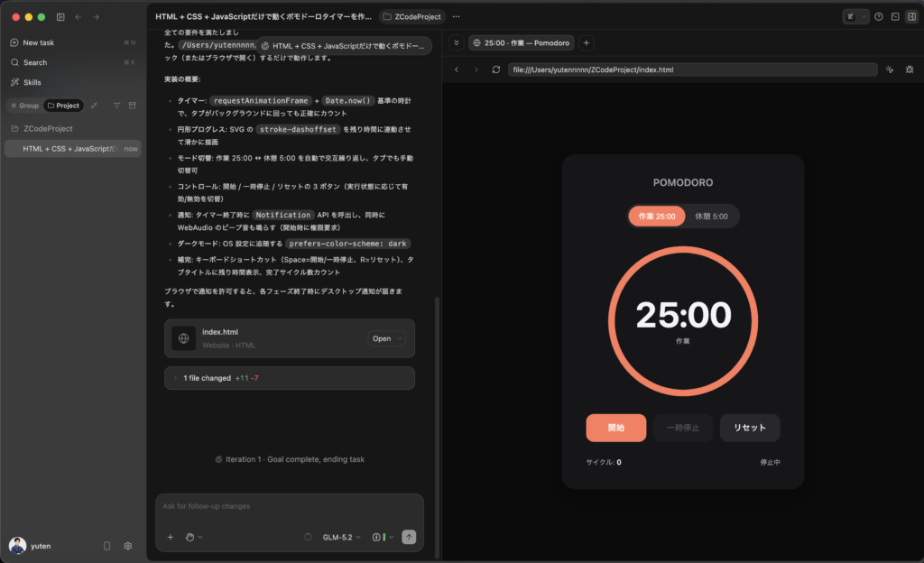Click the 一時停止 pause button
This screenshot has width=924, height=563.
pyautogui.click(x=683, y=428)
